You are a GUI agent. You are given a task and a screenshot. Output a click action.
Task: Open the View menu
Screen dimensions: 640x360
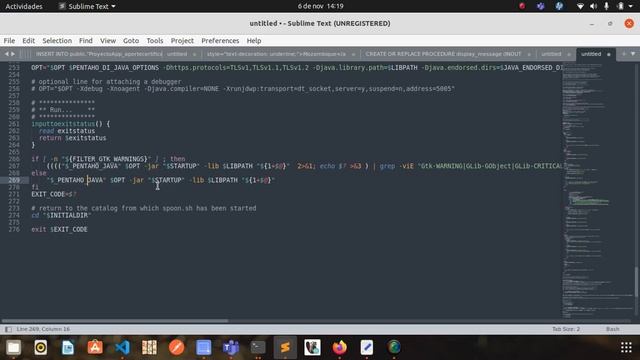click(x=108, y=40)
